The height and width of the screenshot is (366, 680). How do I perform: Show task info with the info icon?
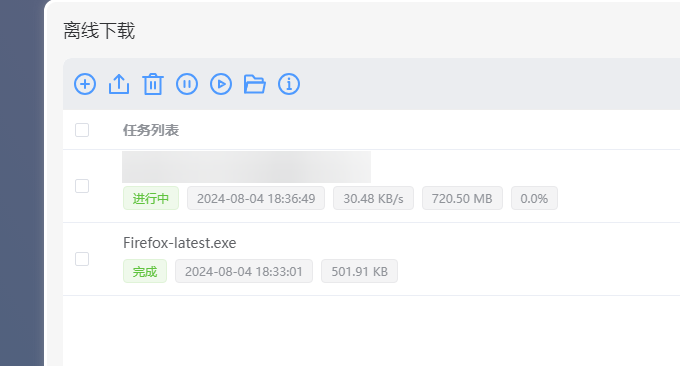point(289,84)
